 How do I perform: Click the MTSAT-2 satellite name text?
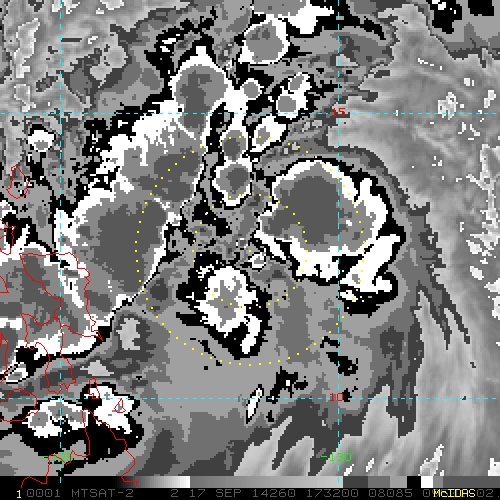(102, 493)
